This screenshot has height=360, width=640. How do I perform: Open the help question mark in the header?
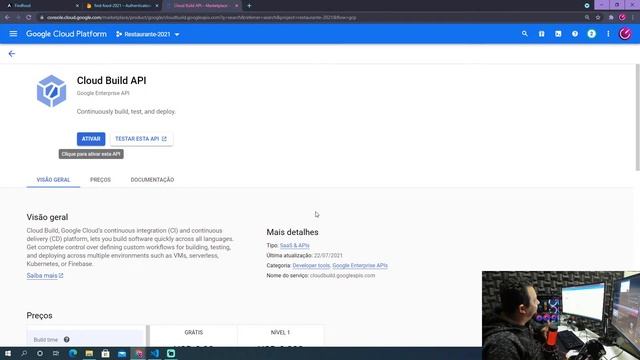click(575, 34)
